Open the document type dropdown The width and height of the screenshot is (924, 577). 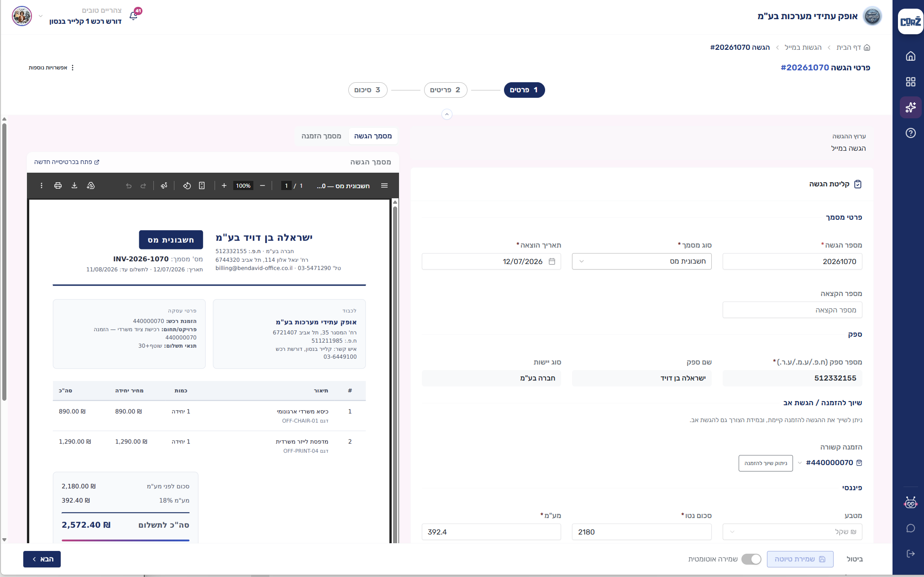click(x=641, y=261)
